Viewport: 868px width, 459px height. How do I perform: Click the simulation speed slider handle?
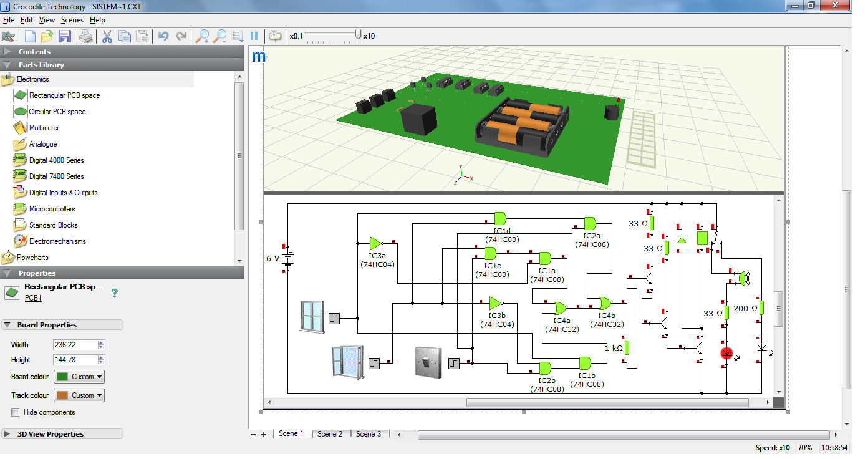pyautogui.click(x=358, y=34)
